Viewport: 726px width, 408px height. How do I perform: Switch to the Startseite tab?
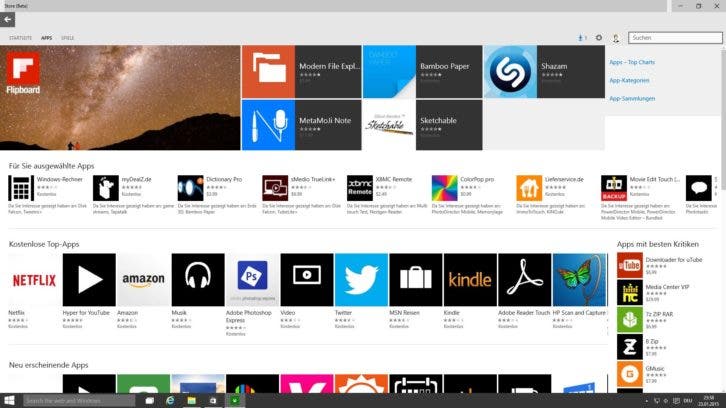click(20, 38)
